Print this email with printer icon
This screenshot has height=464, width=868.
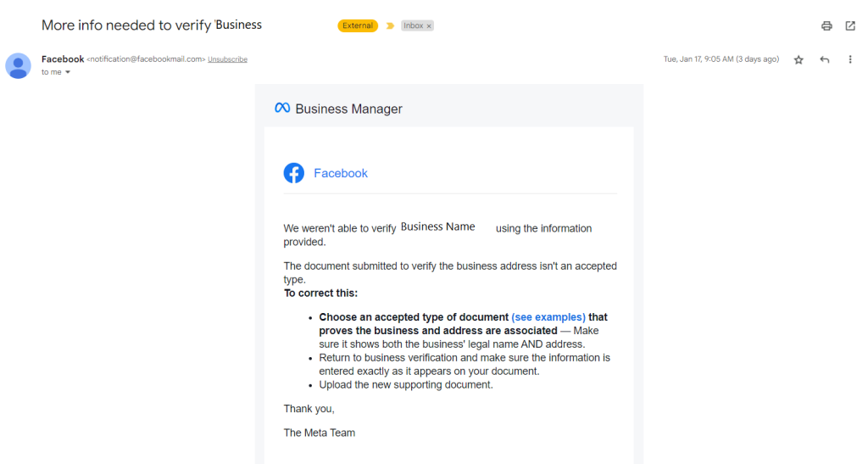(826, 26)
